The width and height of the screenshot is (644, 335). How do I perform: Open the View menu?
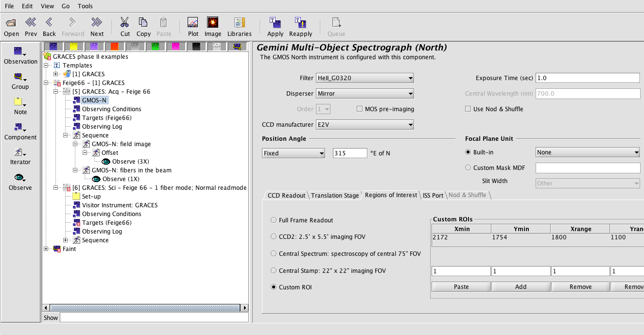coord(48,6)
